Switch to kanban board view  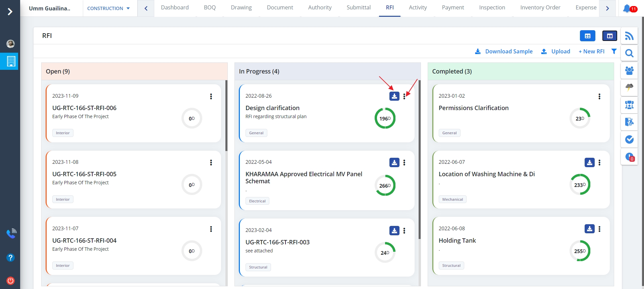click(x=609, y=36)
